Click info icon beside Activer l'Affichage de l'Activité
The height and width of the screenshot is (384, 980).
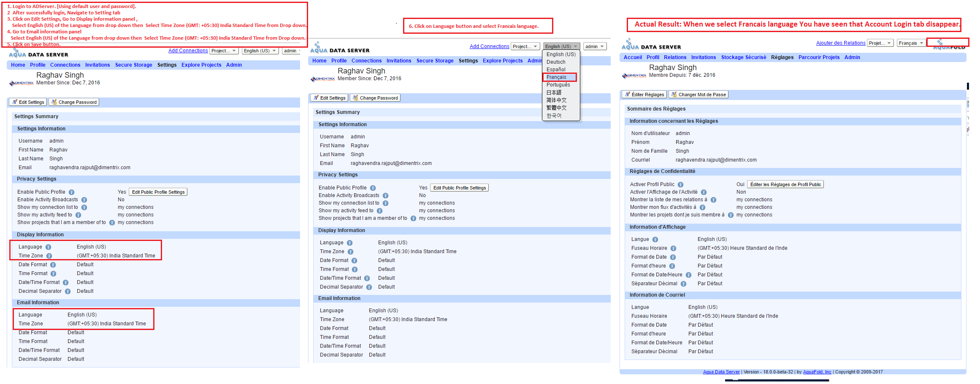(x=704, y=192)
